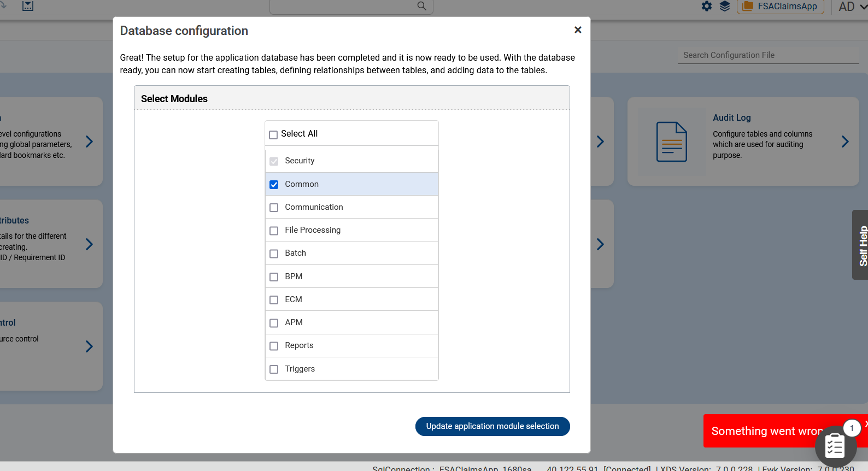Open the Self Help side tab

click(x=860, y=245)
